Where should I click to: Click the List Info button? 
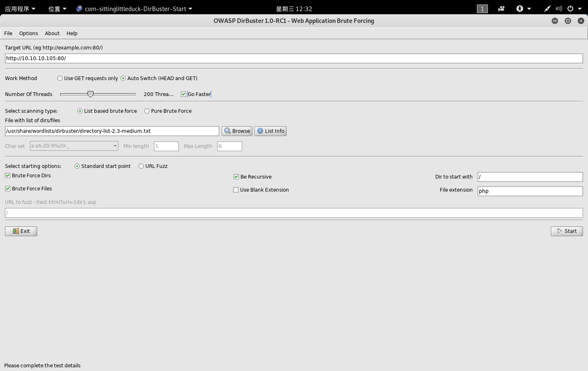(271, 131)
